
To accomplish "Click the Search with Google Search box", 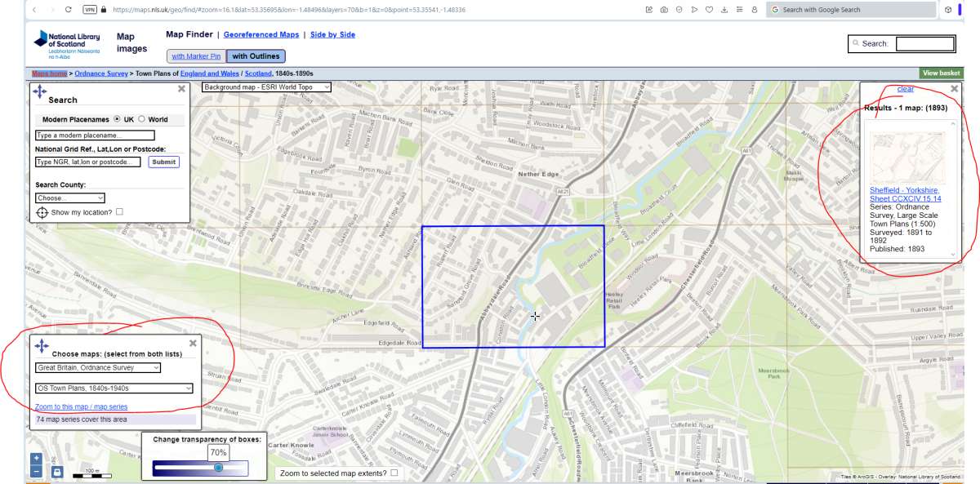I will click(852, 10).
